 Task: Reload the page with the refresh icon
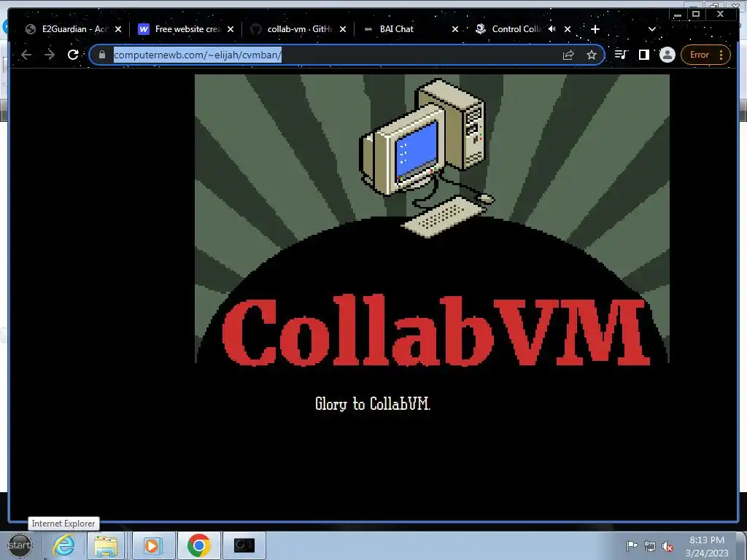click(73, 55)
